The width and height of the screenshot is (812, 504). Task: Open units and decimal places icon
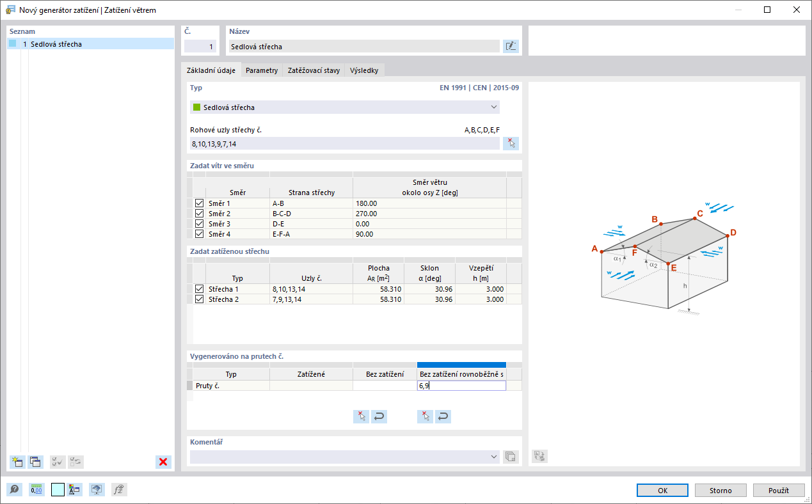pos(36,490)
